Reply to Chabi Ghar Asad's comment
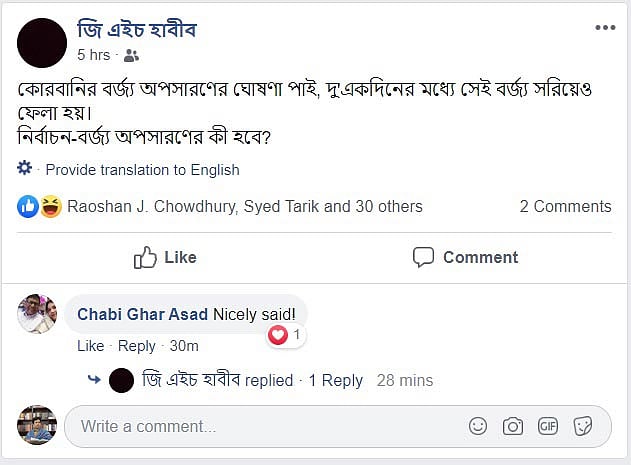631x465 pixels. [x=137, y=346]
